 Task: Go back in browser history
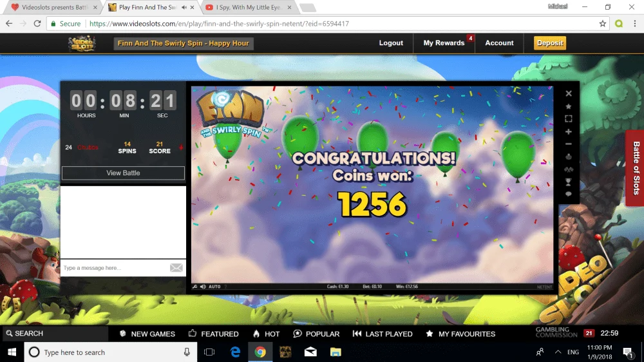coord(9,24)
